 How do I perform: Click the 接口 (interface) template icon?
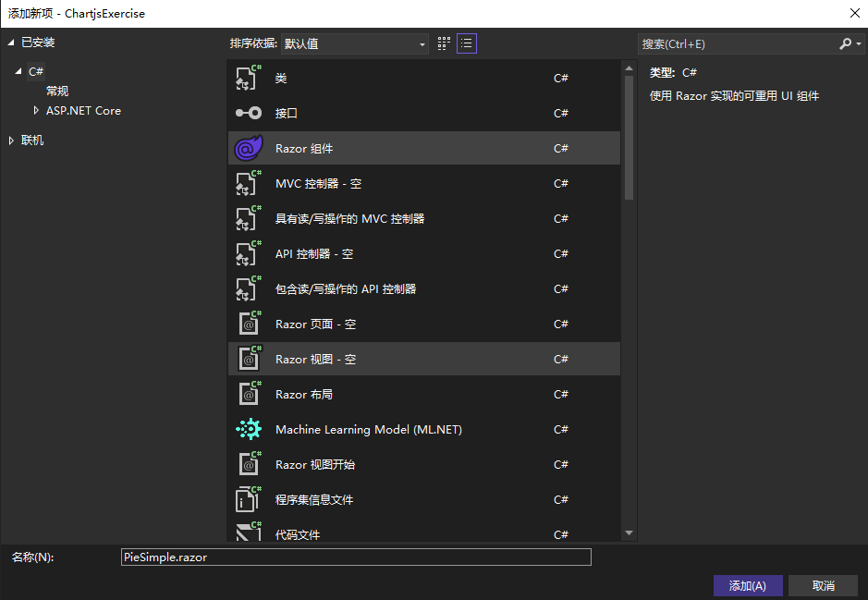249,113
